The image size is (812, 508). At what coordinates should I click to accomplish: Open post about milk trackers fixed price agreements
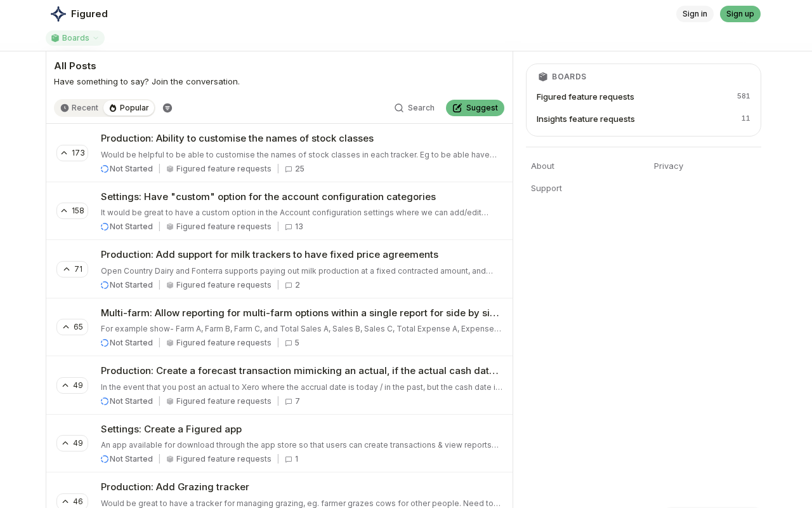[x=270, y=255]
